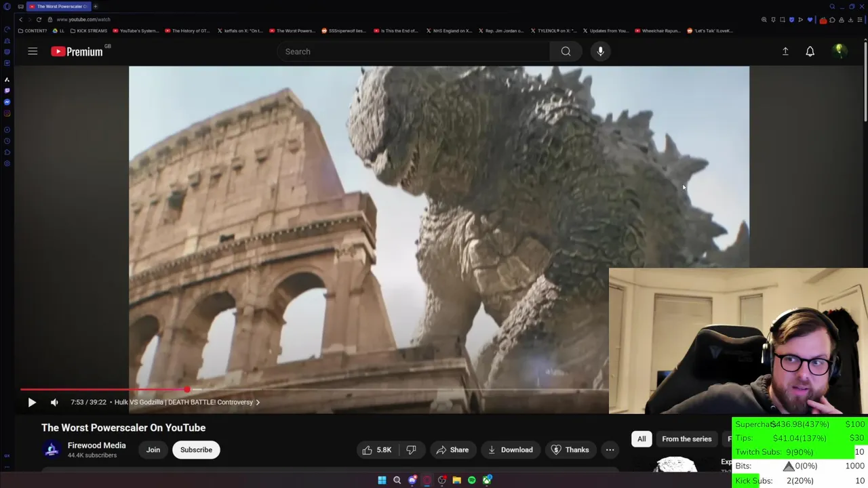Viewport: 868px width, 488px height.
Task: Play the paused video
Action: tap(32, 402)
